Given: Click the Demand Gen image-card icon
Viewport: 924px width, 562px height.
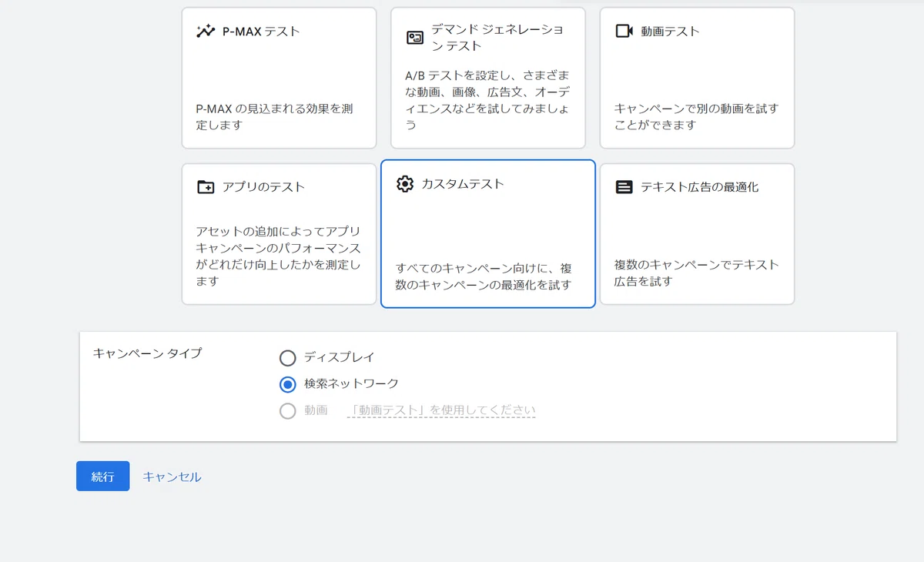Looking at the screenshot, I should pyautogui.click(x=415, y=38).
